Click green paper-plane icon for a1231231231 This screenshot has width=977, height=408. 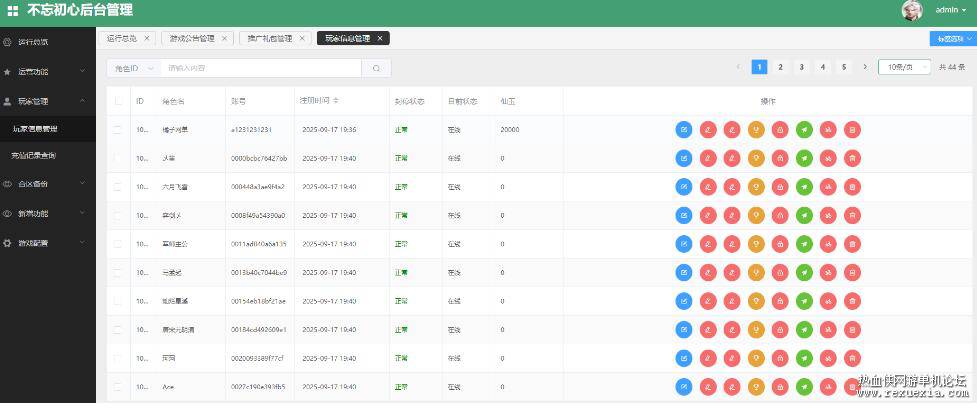804,130
